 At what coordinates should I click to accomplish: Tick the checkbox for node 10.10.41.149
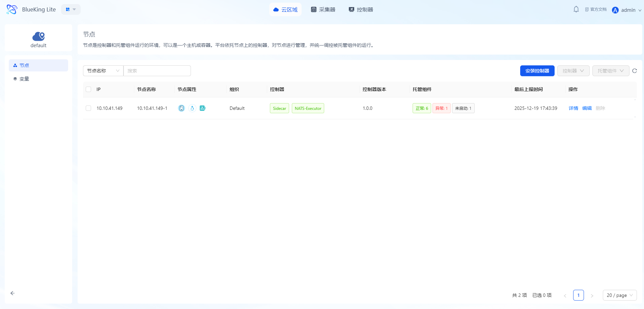point(88,108)
